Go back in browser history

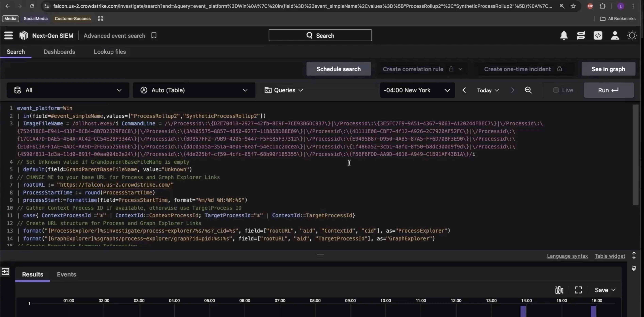point(7,6)
